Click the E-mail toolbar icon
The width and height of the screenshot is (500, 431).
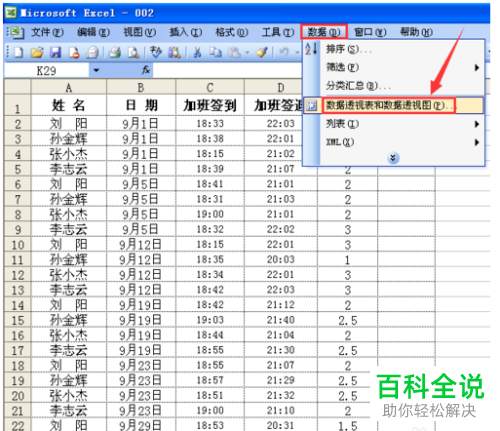[x=92, y=52]
